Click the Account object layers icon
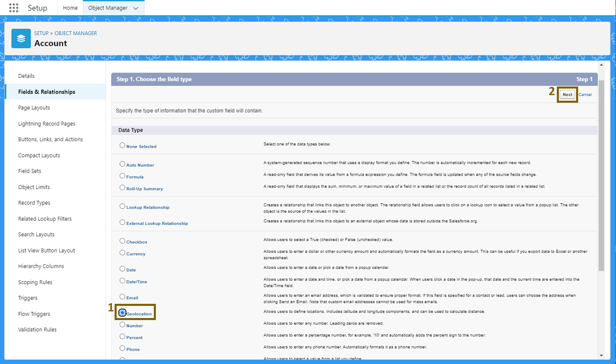Image resolution: width=616 pixels, height=364 pixels. pos(21,39)
